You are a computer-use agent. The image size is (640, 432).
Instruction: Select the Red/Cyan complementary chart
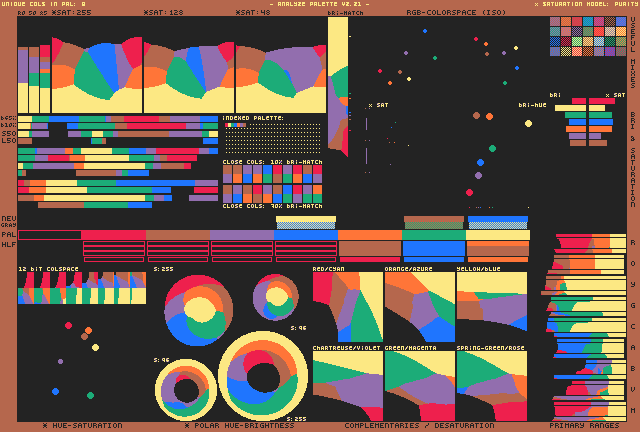click(x=348, y=308)
